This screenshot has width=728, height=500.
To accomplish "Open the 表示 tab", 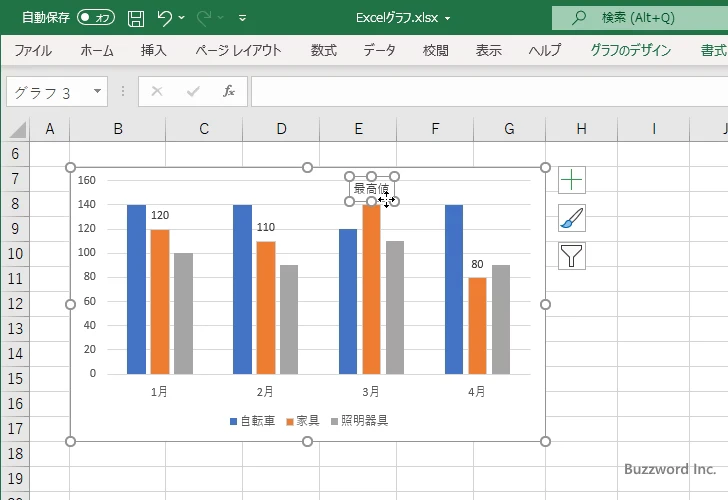I will [488, 50].
